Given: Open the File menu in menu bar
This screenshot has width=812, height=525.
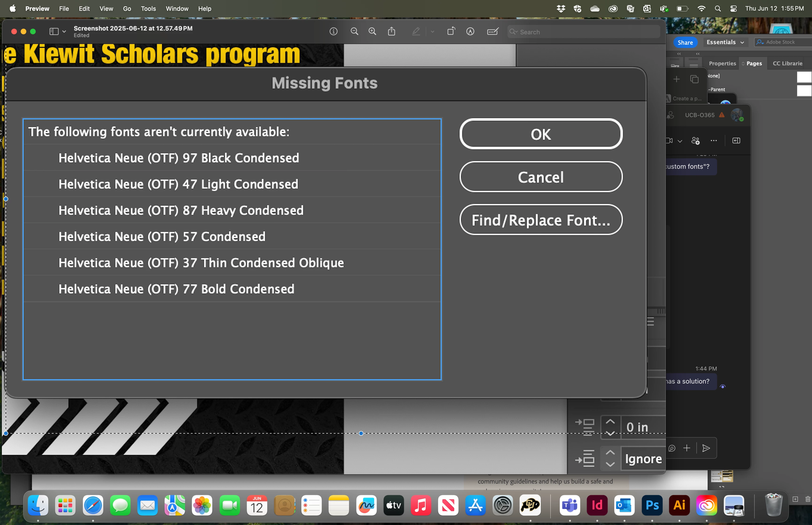Looking at the screenshot, I should click(64, 8).
